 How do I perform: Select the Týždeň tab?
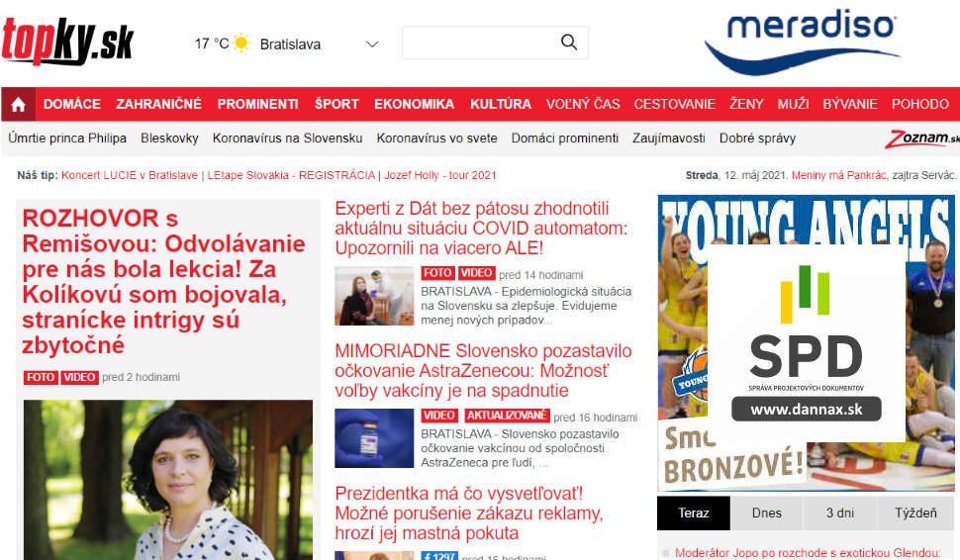coord(915,513)
